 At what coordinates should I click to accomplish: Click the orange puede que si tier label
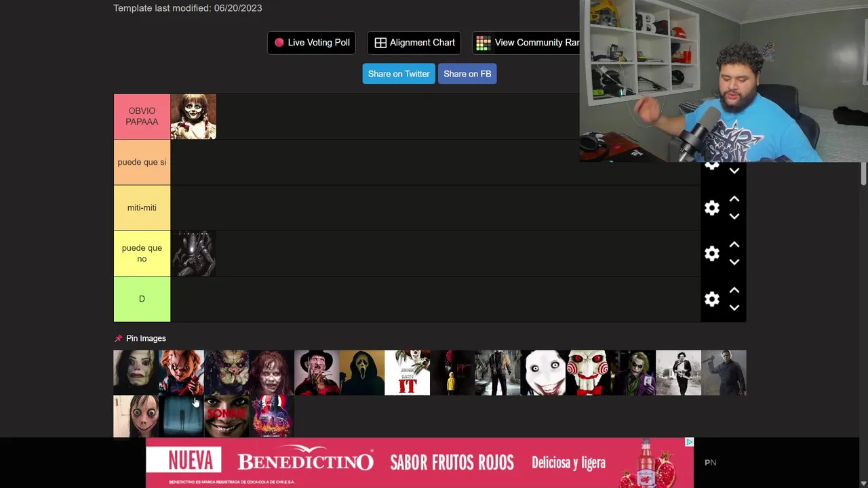142,162
